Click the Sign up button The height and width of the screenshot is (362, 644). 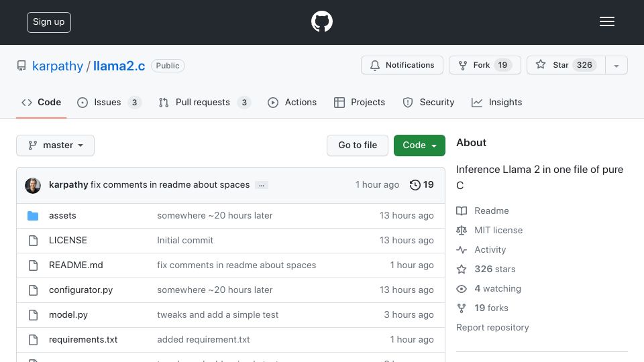click(x=49, y=22)
